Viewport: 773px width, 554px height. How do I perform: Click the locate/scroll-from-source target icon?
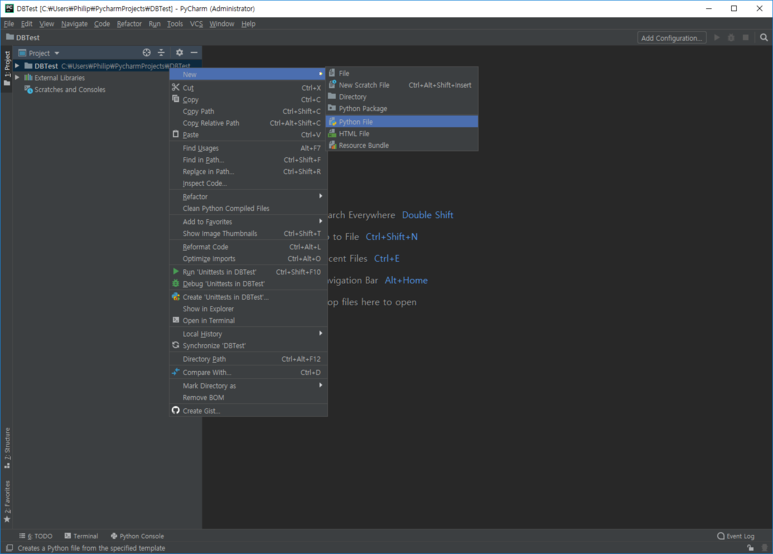click(146, 53)
